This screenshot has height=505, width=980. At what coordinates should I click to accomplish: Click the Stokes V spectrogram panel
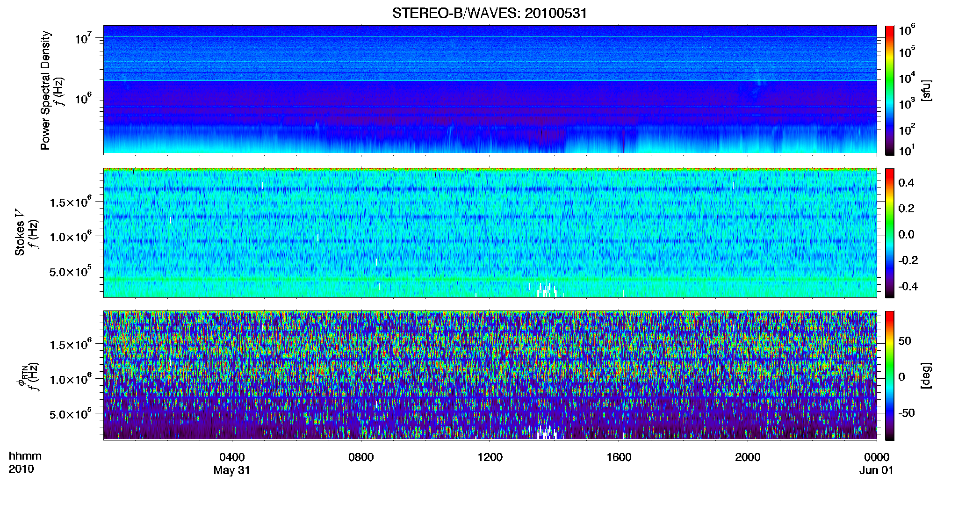coord(490,232)
